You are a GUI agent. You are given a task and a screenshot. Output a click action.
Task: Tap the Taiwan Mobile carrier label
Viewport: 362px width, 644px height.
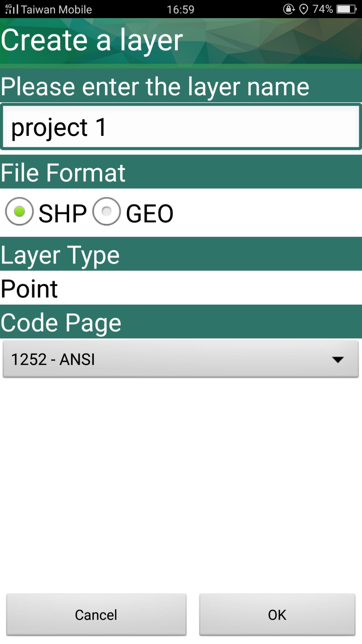pyautogui.click(x=57, y=9)
